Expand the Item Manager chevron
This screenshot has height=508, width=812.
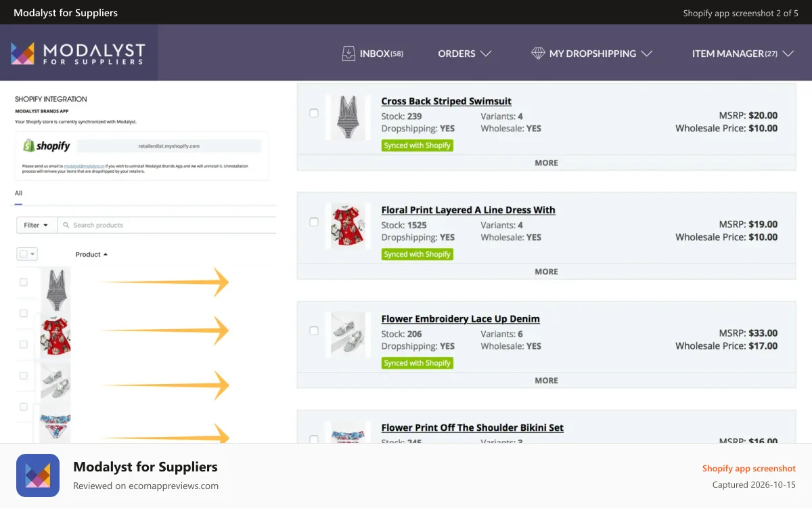[788, 54]
